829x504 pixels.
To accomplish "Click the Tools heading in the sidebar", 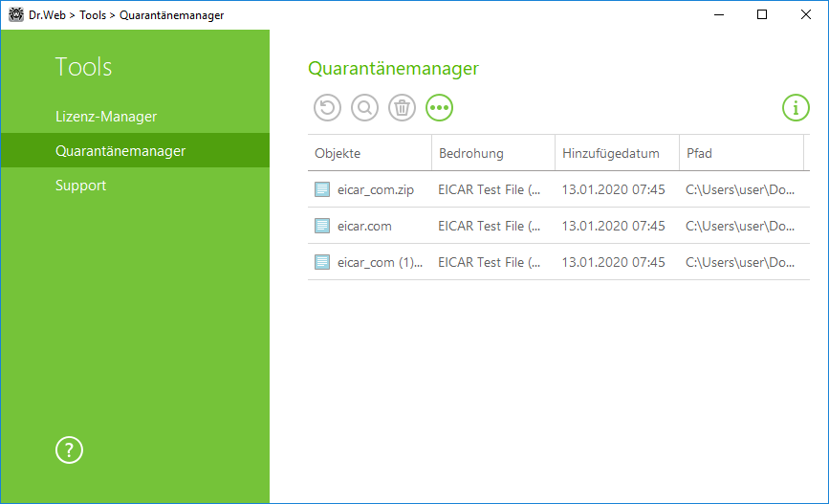I will [83, 67].
